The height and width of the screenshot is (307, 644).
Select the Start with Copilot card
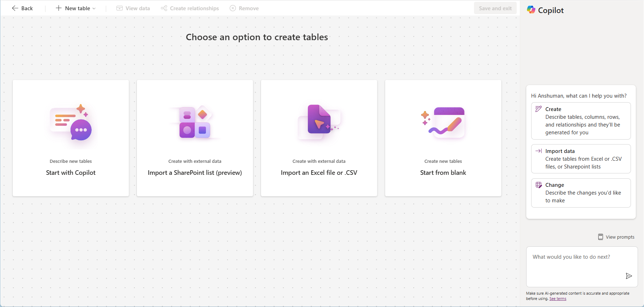point(71,138)
